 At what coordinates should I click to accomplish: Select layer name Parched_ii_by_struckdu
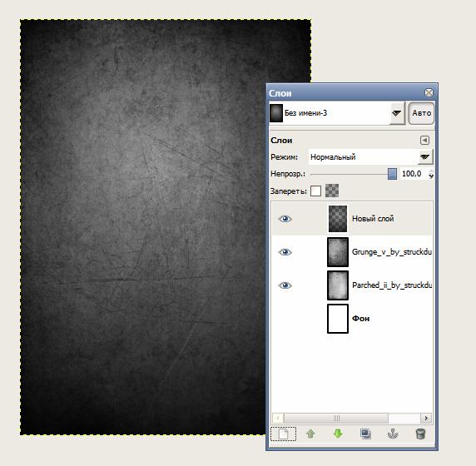point(392,285)
